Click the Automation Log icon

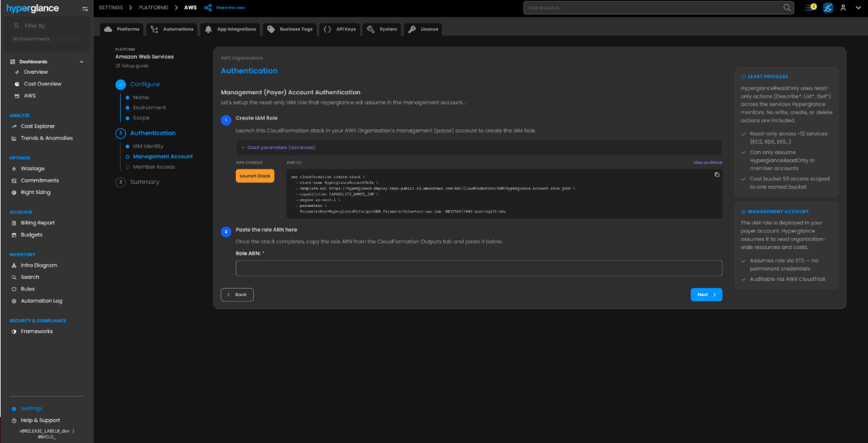13,301
